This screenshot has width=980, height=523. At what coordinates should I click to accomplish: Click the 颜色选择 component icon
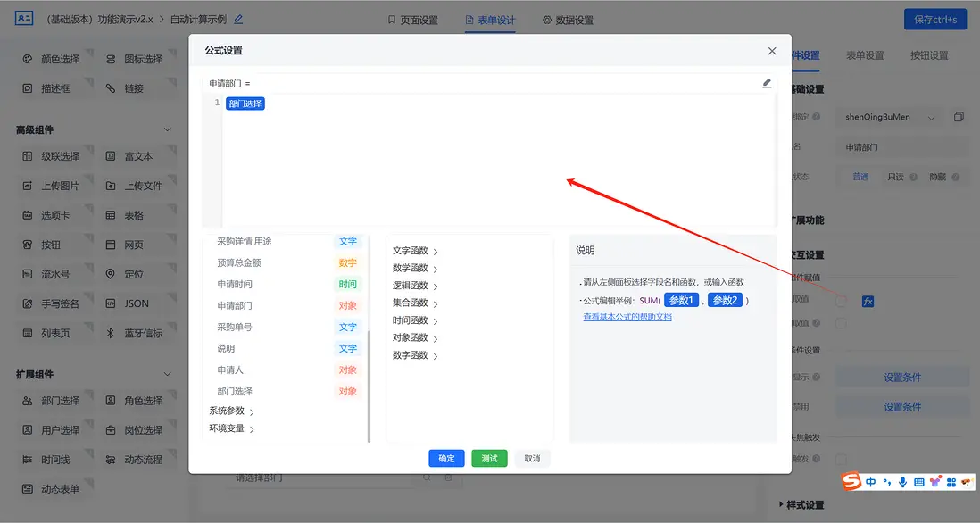27,59
